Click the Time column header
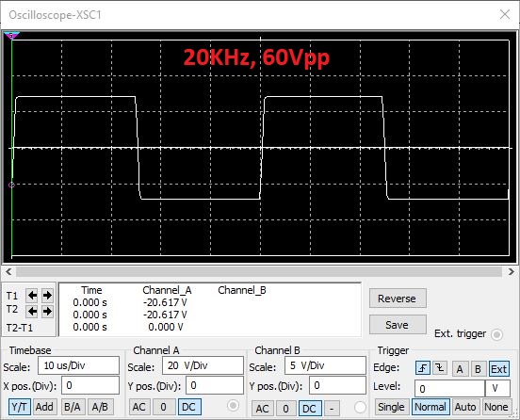This screenshot has width=520, height=420. 91,290
